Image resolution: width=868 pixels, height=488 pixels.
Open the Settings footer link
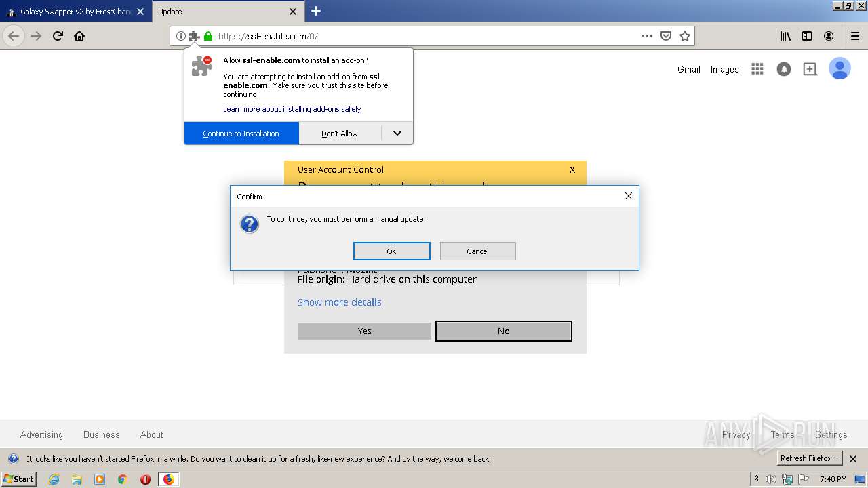(x=831, y=434)
